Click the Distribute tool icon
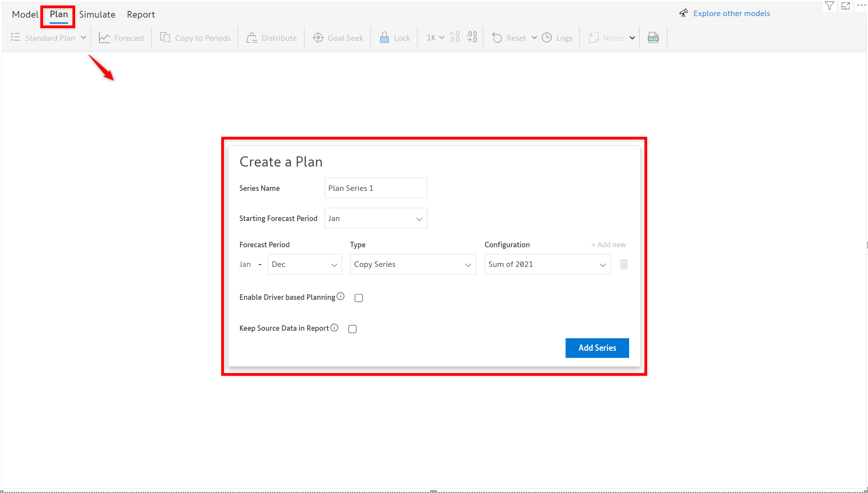Viewport: 868px width, 493px height. pos(252,38)
